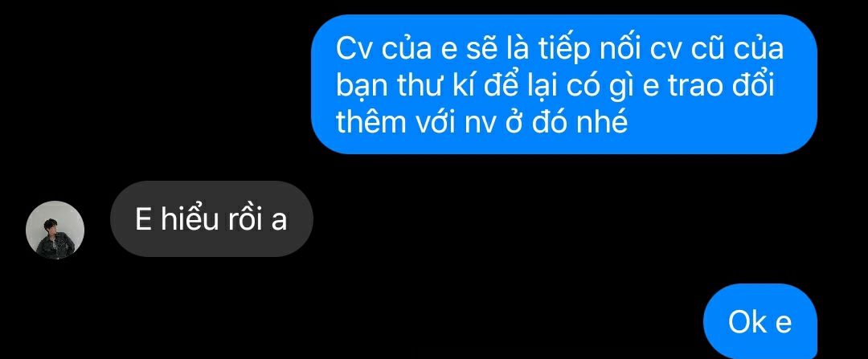The height and width of the screenshot is (359, 868).
Task: Click the letter 'E' starting the grey message
Action: point(143,220)
